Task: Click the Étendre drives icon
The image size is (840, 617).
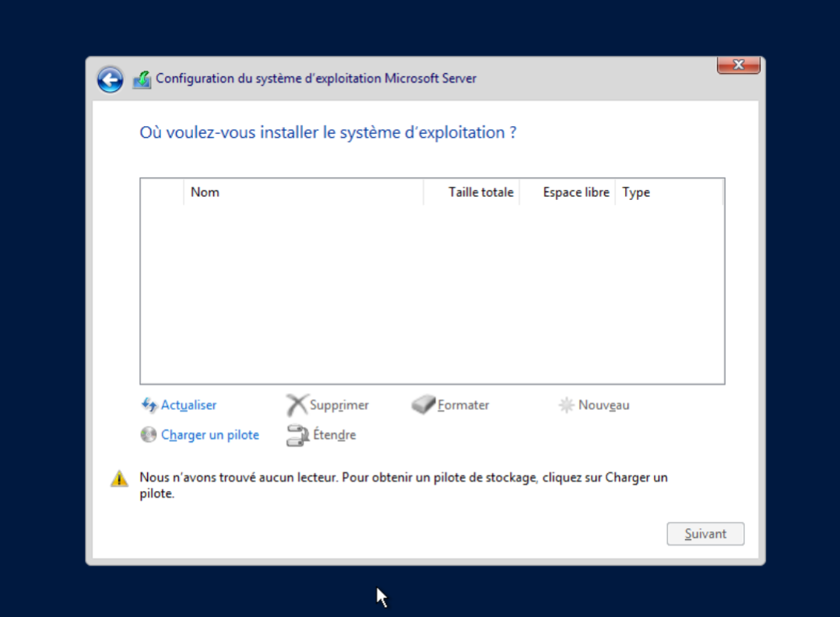Action: (x=297, y=435)
